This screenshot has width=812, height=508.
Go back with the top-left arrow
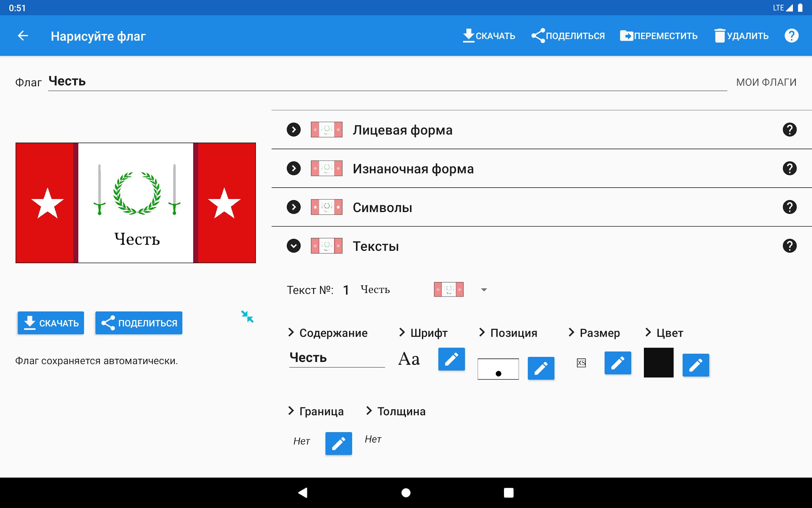(23, 36)
